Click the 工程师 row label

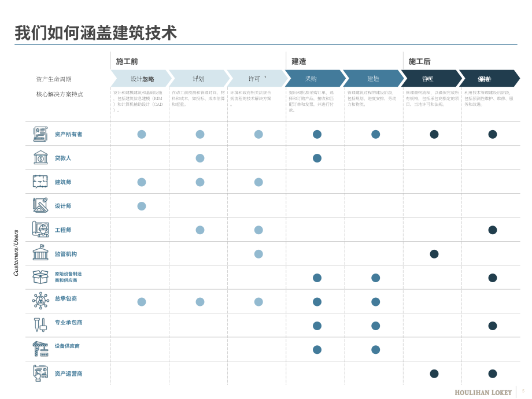(63, 230)
